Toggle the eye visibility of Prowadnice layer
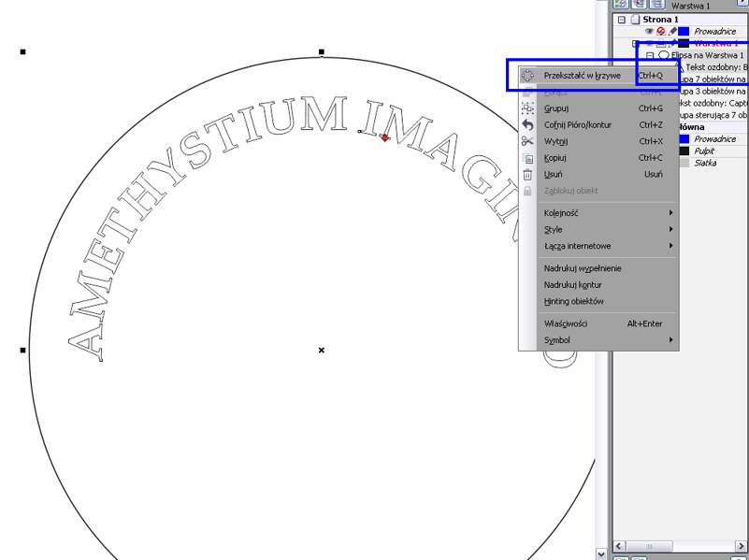This screenshot has width=749, height=560. tap(649, 32)
